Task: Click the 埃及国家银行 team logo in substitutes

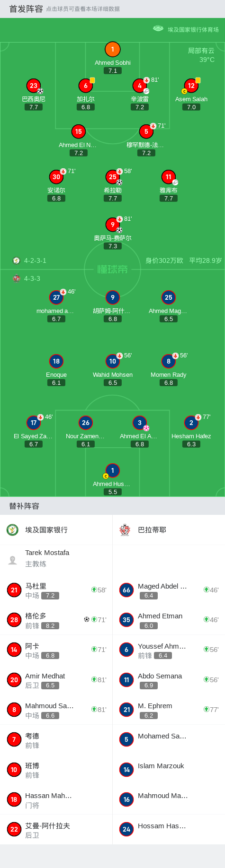Action: (13, 529)
